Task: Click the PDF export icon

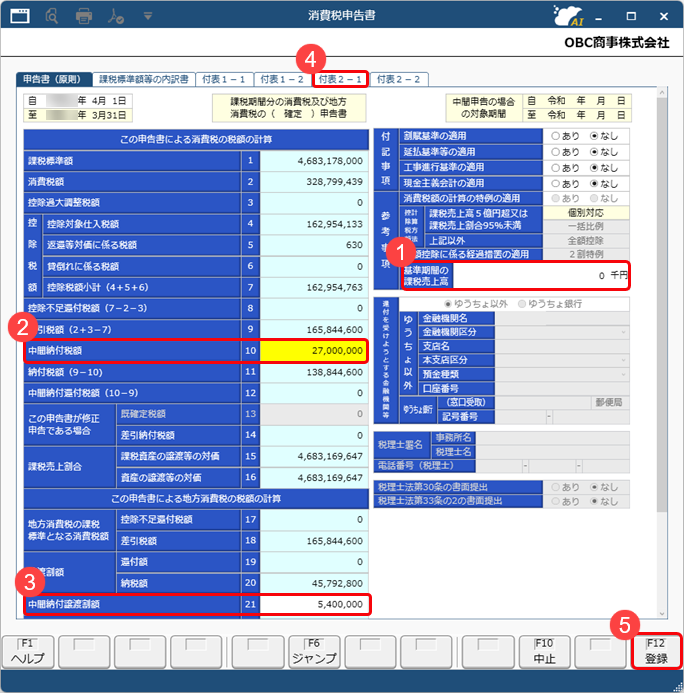Action: coord(116,16)
